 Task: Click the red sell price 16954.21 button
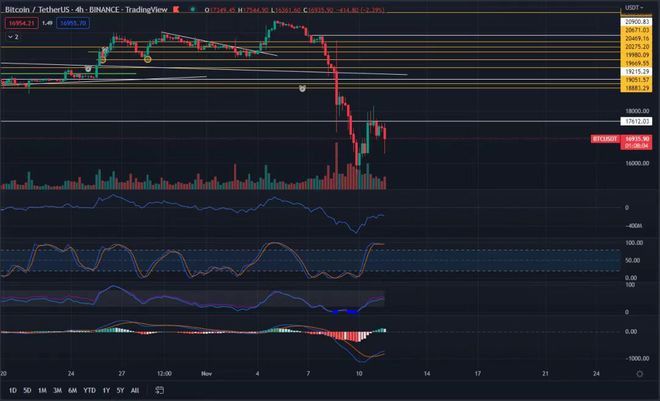point(21,21)
